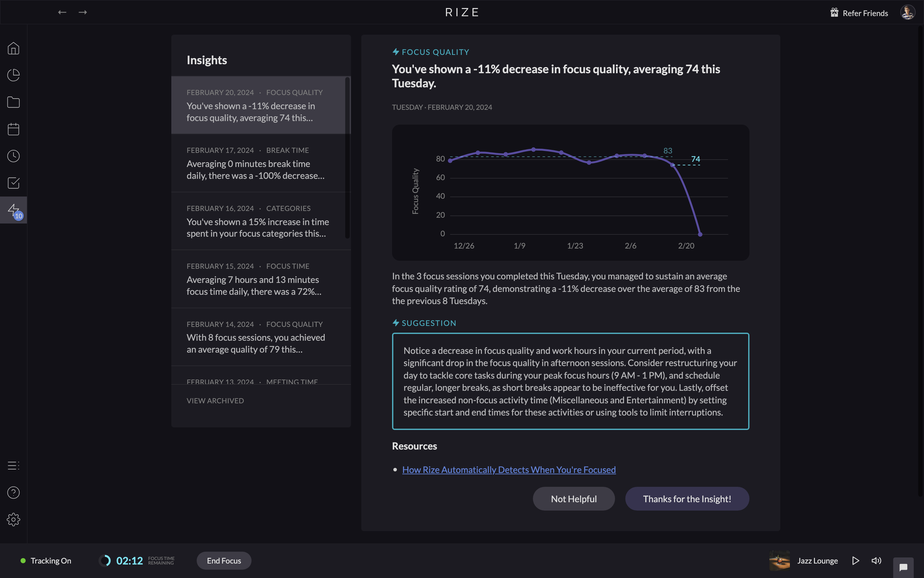Click the RIZE logo title
Image resolution: width=924 pixels, height=578 pixels.
click(x=462, y=12)
